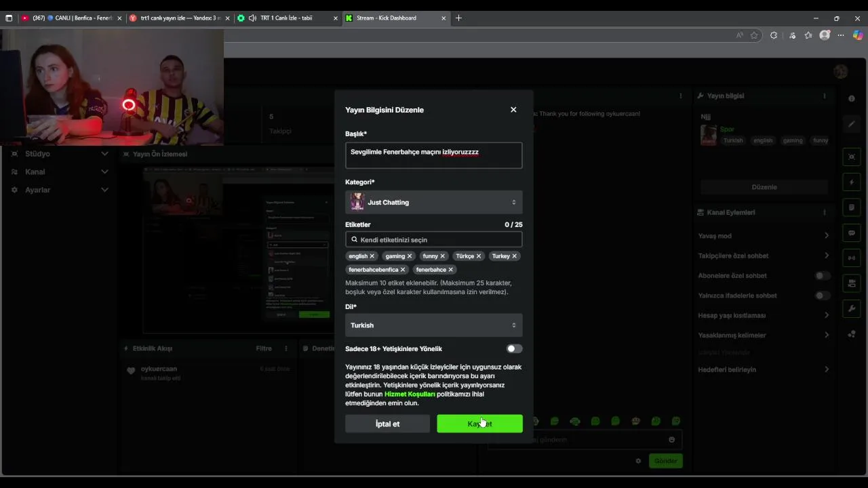The width and height of the screenshot is (868, 488).
Task: Click the Just Chatting category thumbnail
Action: [x=357, y=202]
